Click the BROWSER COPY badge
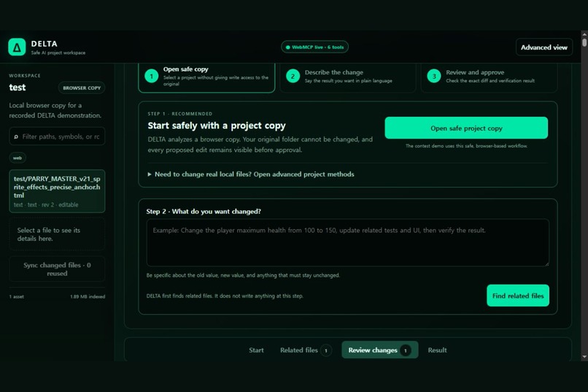This screenshot has height=392, width=588. click(82, 88)
